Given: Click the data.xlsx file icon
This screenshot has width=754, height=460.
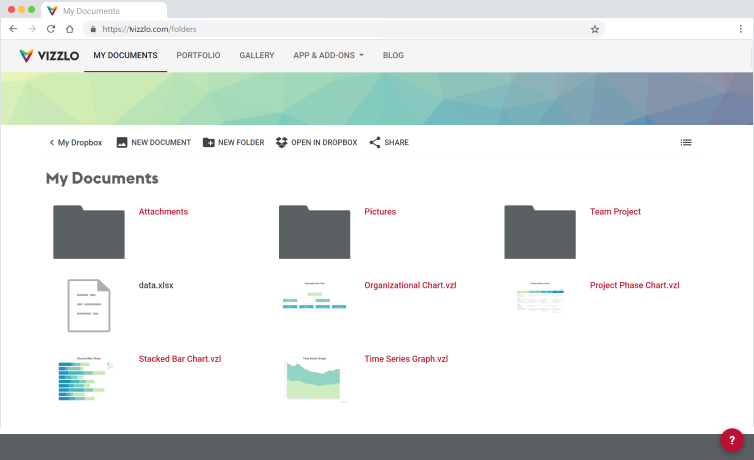Looking at the screenshot, I should (89, 306).
